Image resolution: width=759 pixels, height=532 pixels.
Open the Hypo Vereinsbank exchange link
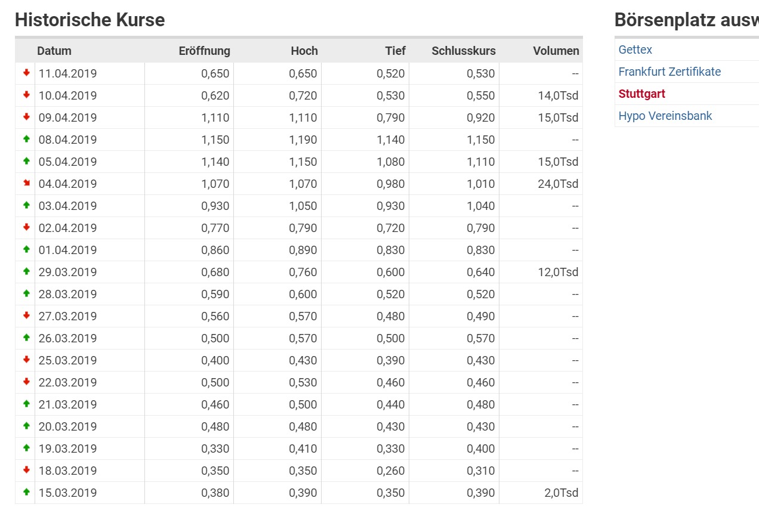click(665, 116)
